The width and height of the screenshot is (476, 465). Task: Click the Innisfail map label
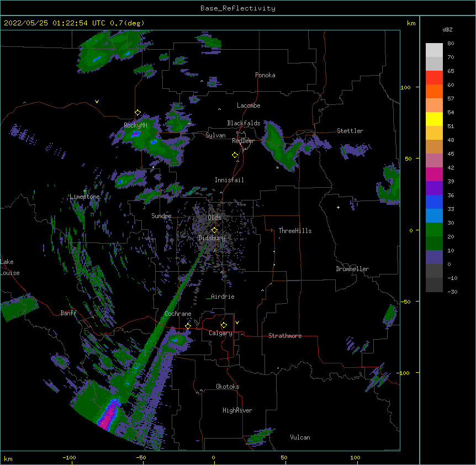pyautogui.click(x=229, y=180)
